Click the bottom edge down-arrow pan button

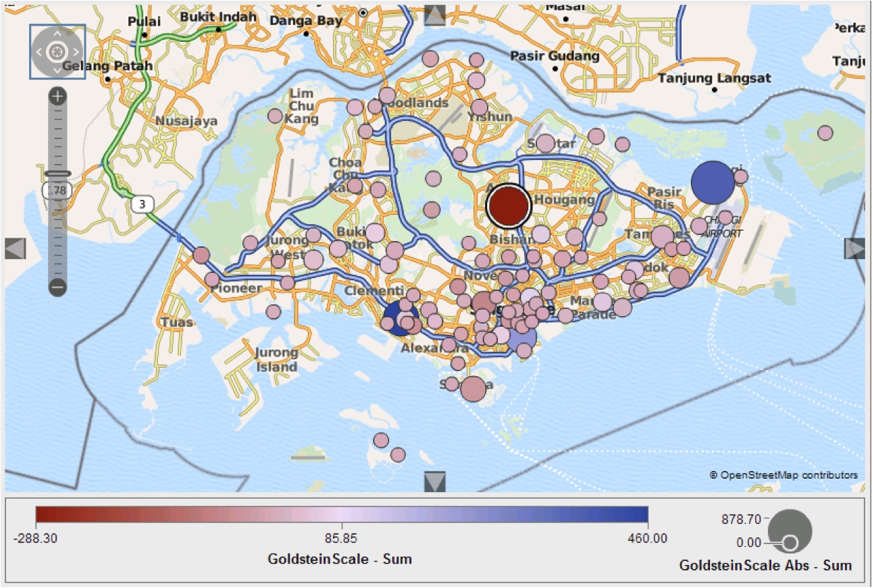click(x=434, y=481)
